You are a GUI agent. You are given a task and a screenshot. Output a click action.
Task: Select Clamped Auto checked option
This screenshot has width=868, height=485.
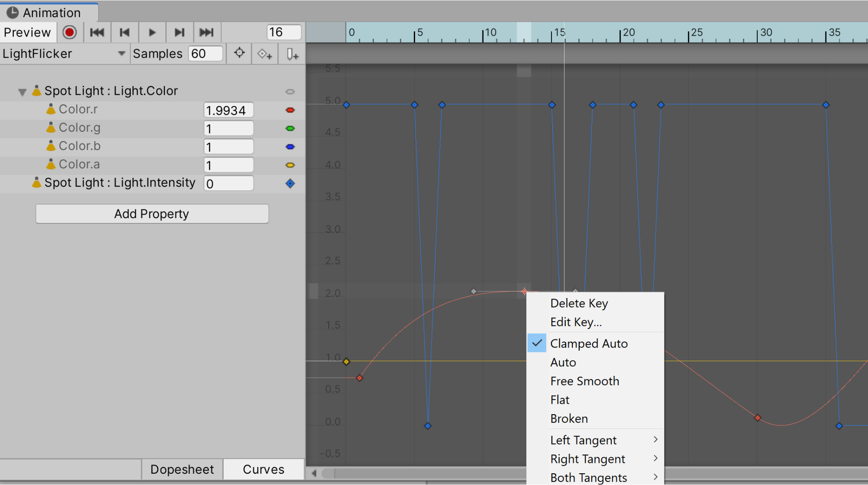click(588, 343)
